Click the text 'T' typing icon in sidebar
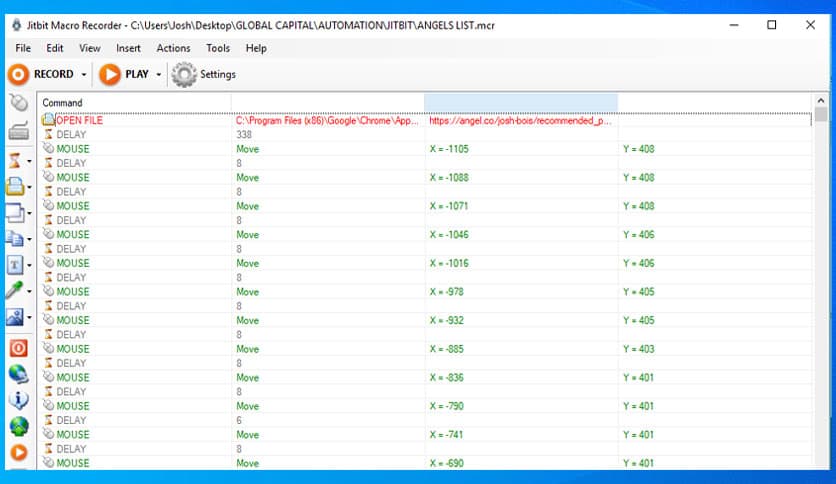Image resolution: width=836 pixels, height=484 pixels. [16, 265]
